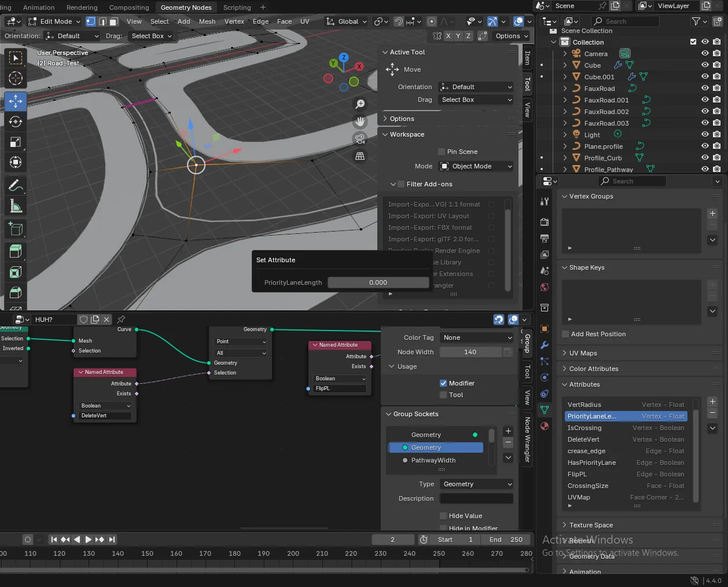The image size is (728, 587).
Task: Collapse the Vertex Groups panel
Action: pos(591,196)
